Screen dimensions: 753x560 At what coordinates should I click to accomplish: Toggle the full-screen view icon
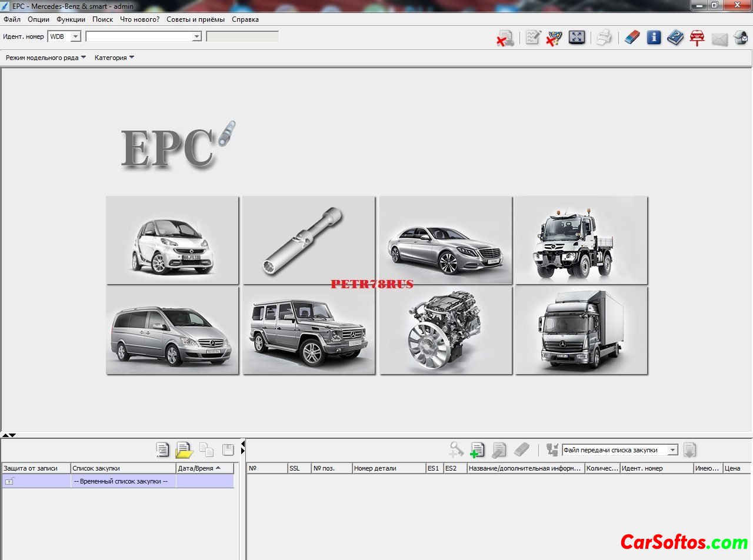tap(577, 38)
